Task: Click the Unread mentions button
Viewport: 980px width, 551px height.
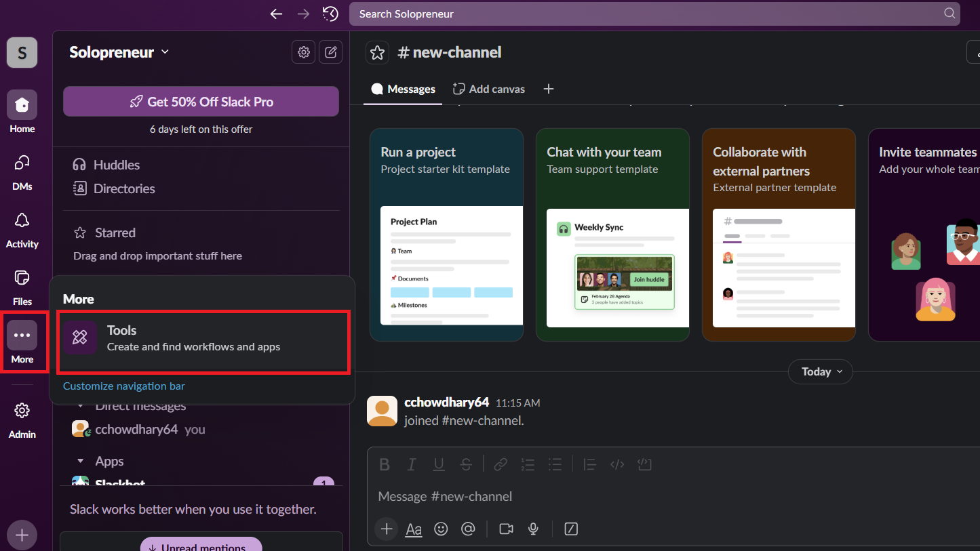Action: coord(201,544)
